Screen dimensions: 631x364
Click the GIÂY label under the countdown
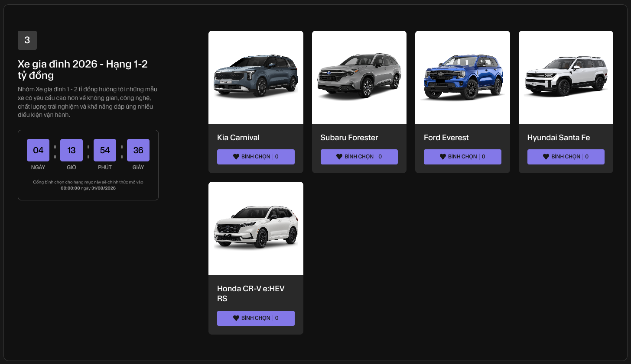(138, 168)
